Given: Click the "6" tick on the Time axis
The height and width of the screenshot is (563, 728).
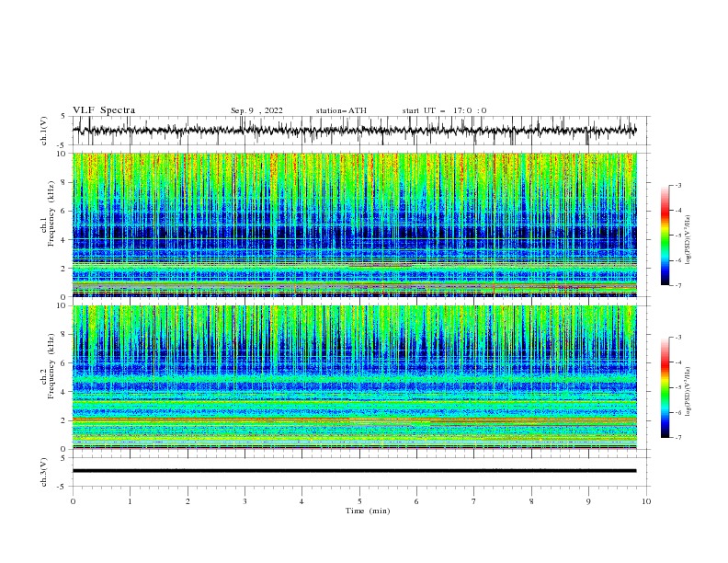Looking at the screenshot, I should pyautogui.click(x=416, y=501).
